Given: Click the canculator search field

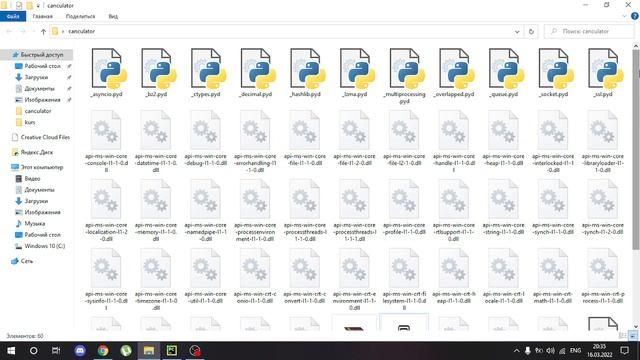Looking at the screenshot, I should coord(589,31).
